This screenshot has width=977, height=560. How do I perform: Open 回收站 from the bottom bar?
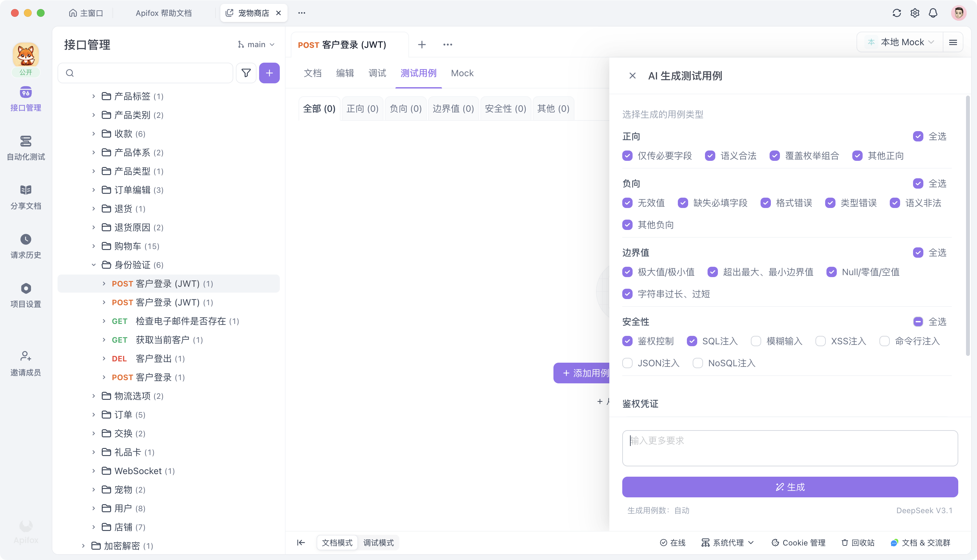tap(857, 543)
